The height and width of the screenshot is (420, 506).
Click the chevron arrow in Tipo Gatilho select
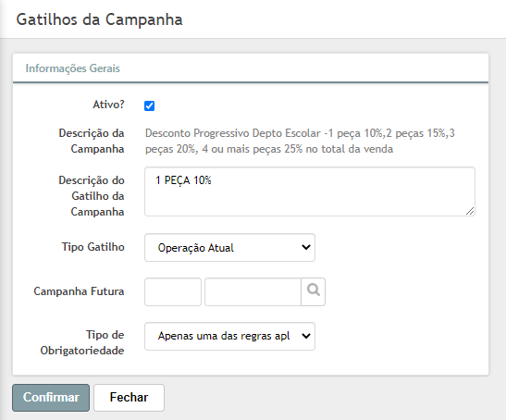(x=306, y=248)
